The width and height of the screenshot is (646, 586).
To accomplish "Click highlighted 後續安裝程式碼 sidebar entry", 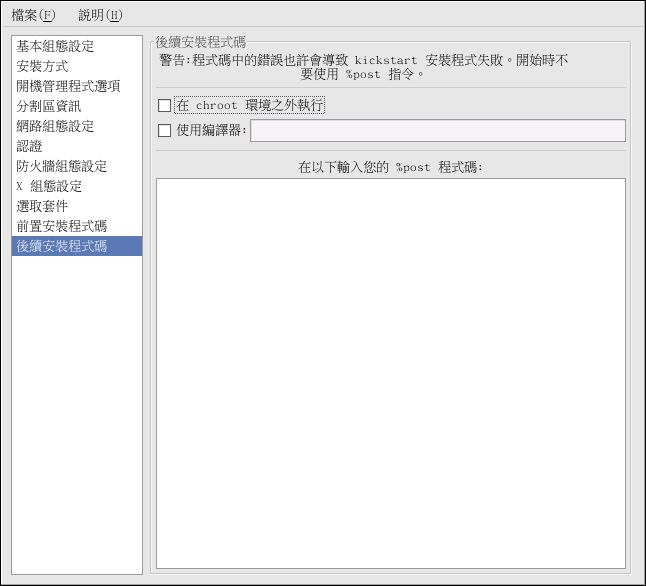I will [62, 246].
